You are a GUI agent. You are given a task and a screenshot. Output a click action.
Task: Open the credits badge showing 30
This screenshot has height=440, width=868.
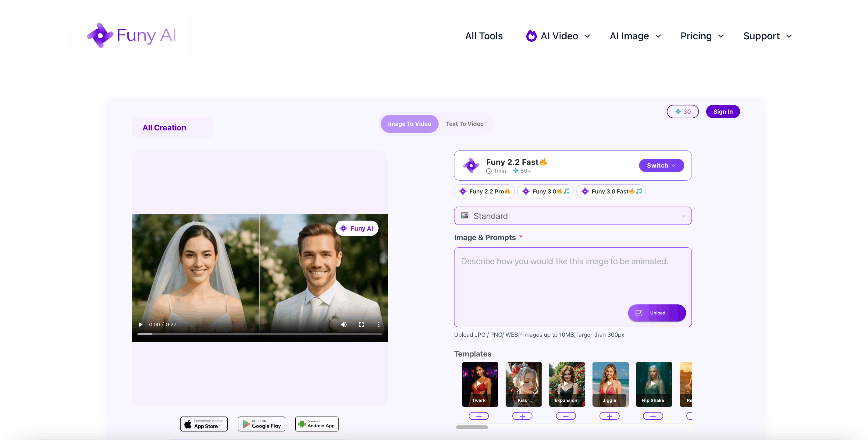click(683, 112)
